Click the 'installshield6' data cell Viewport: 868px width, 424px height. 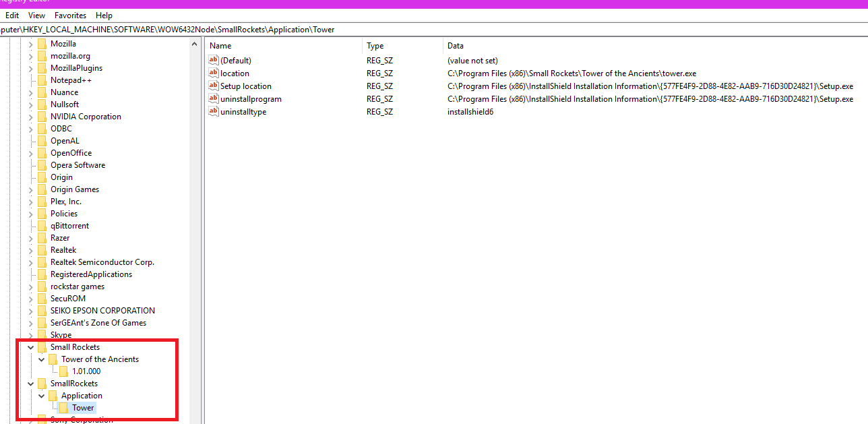[x=470, y=112]
